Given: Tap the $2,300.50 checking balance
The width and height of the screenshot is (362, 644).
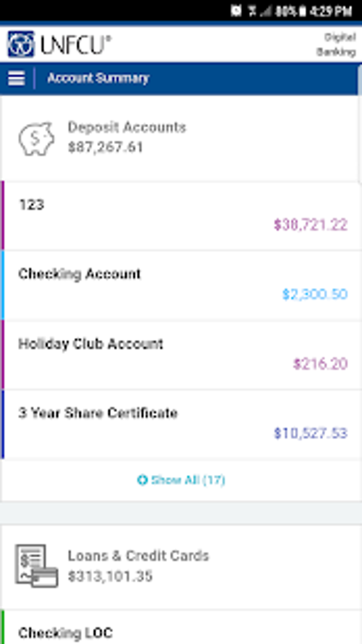Looking at the screenshot, I should [x=315, y=295].
